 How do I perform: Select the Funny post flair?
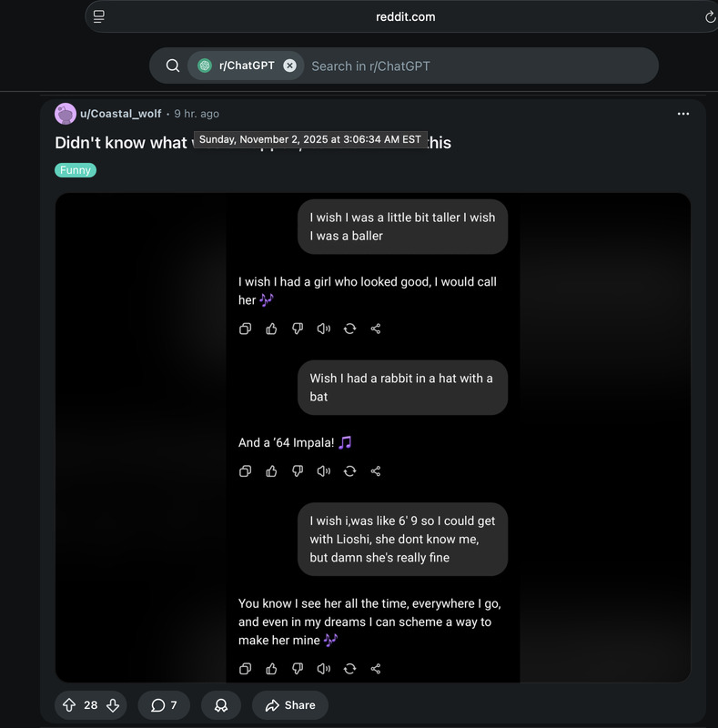pos(76,170)
